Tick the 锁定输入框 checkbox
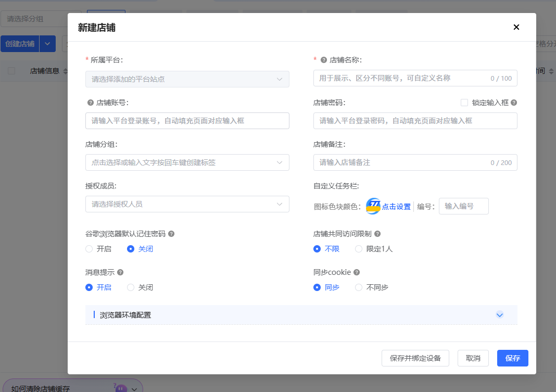556x392 pixels. [x=464, y=103]
